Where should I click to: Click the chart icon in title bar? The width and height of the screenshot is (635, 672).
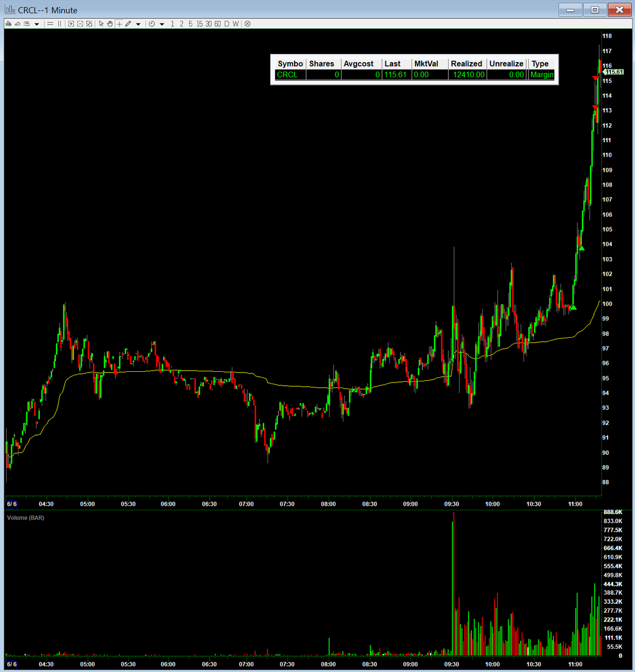pyautogui.click(x=10, y=10)
